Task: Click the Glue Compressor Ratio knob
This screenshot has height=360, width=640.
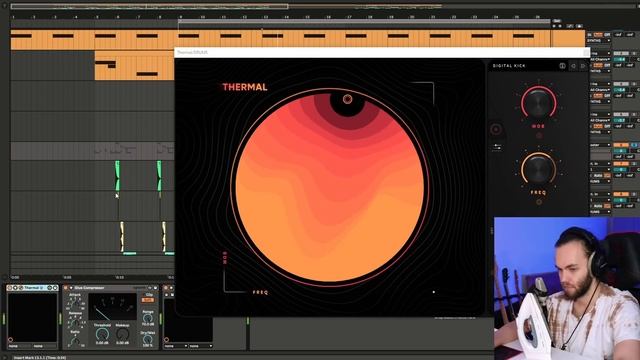Action: [75, 341]
